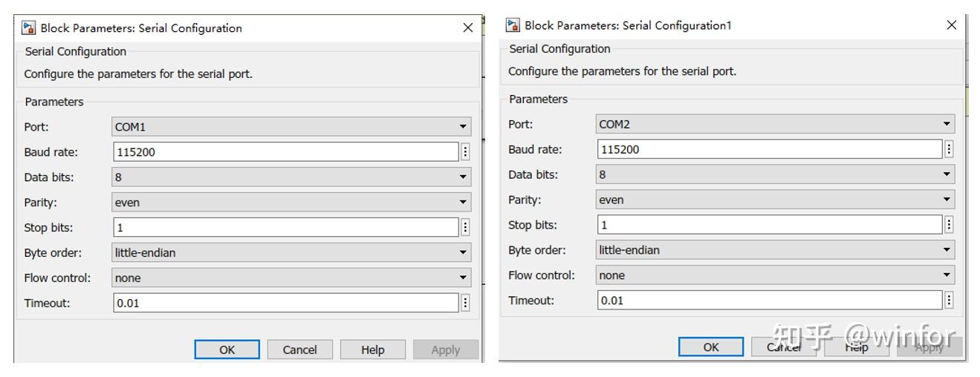
Task: Click Stop bits options icon in left dialog
Action: pyautogui.click(x=466, y=227)
